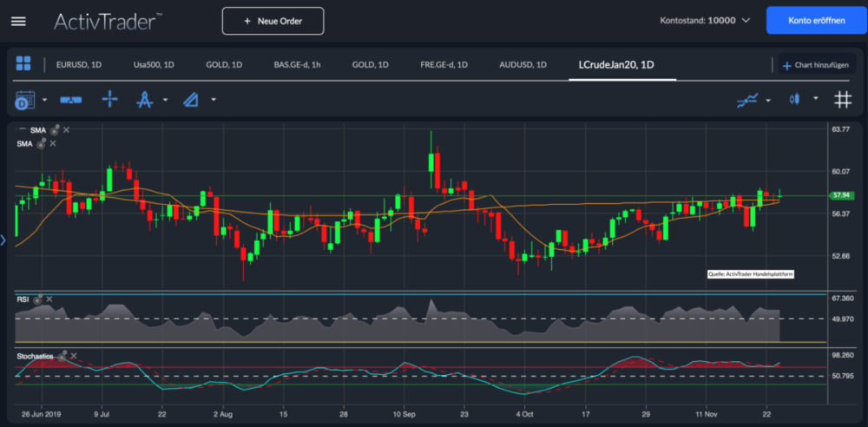
Task: Remove the Stochastics indicator panel
Action: click(x=74, y=356)
